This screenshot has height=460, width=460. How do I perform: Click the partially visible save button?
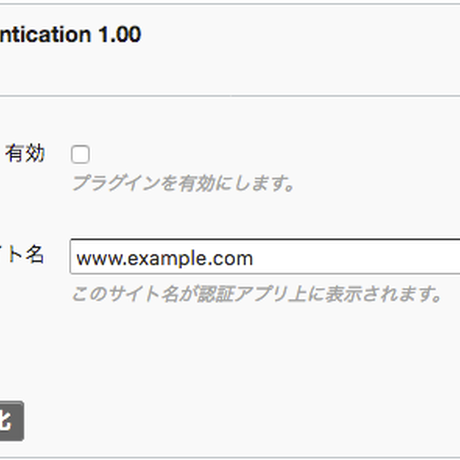coord(11,421)
